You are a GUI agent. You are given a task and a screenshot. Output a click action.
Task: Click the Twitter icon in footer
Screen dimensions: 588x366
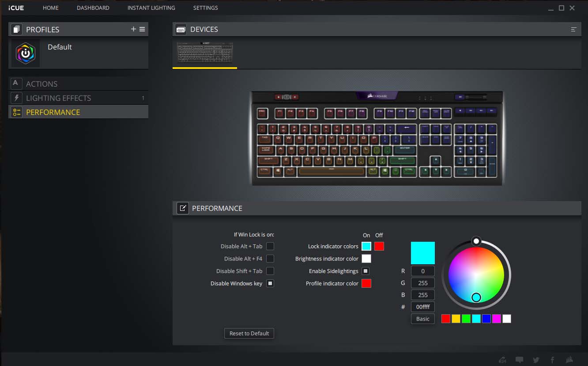[x=536, y=360]
